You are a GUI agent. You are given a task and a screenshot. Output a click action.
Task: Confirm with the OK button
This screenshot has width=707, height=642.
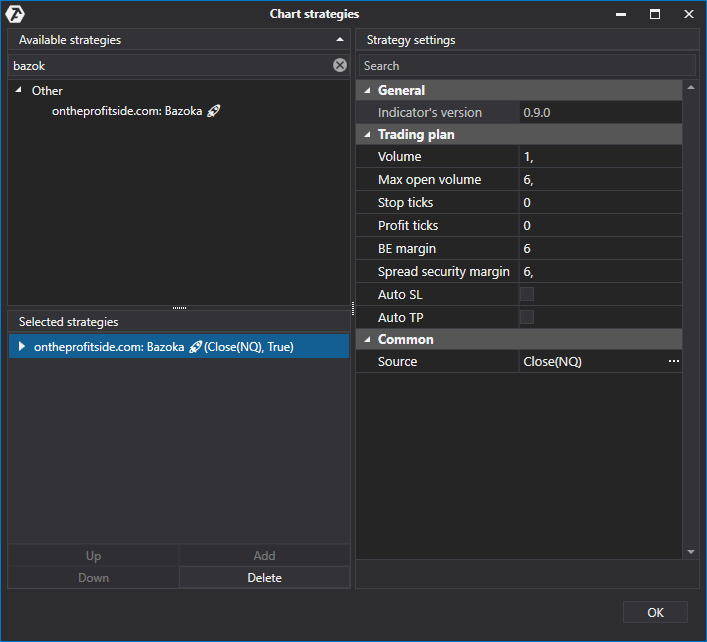tap(655, 612)
